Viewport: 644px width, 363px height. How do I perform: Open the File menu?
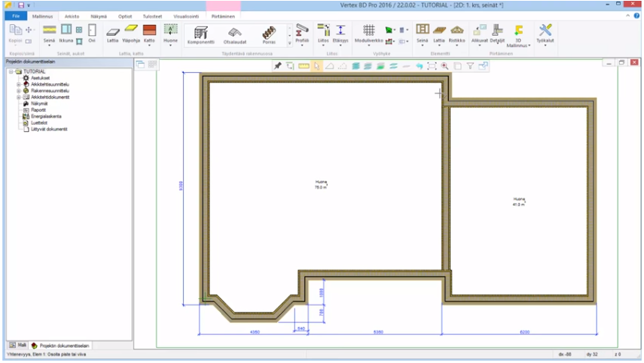click(x=14, y=15)
